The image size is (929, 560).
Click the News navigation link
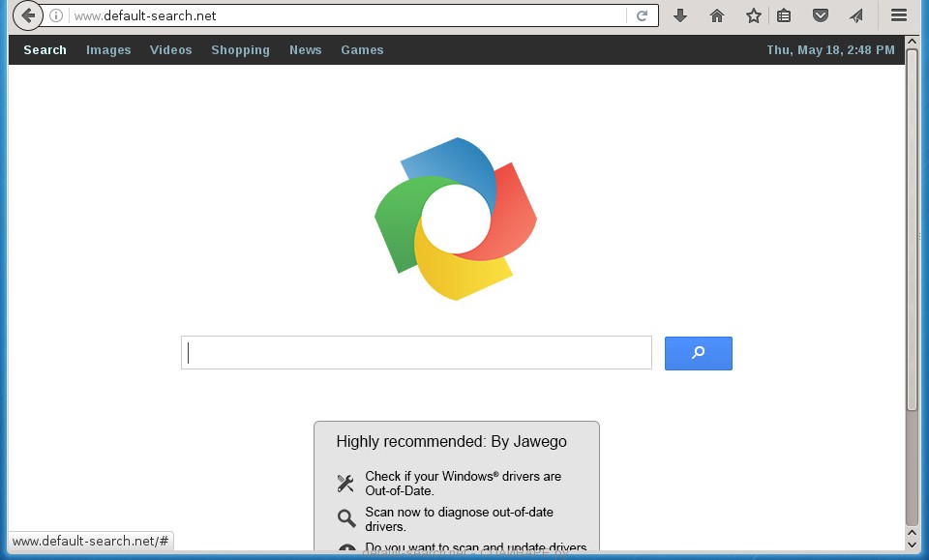coord(305,49)
